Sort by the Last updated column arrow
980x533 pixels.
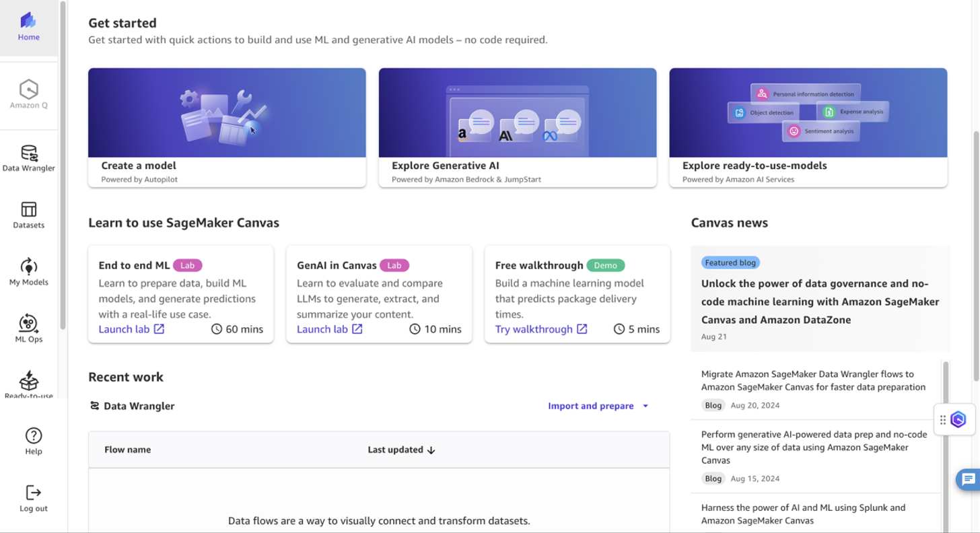click(431, 450)
